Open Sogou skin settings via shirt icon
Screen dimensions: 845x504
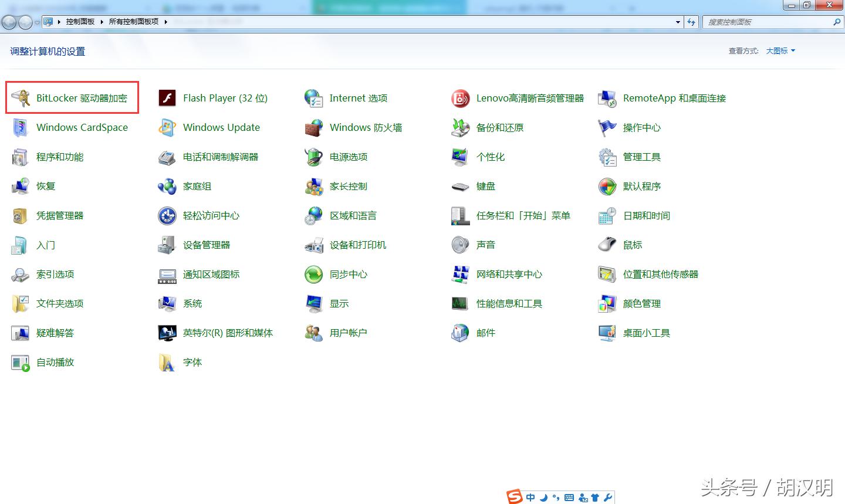click(596, 497)
